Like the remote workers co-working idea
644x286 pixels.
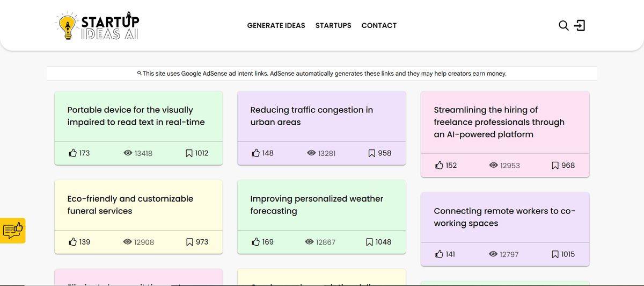440,254
